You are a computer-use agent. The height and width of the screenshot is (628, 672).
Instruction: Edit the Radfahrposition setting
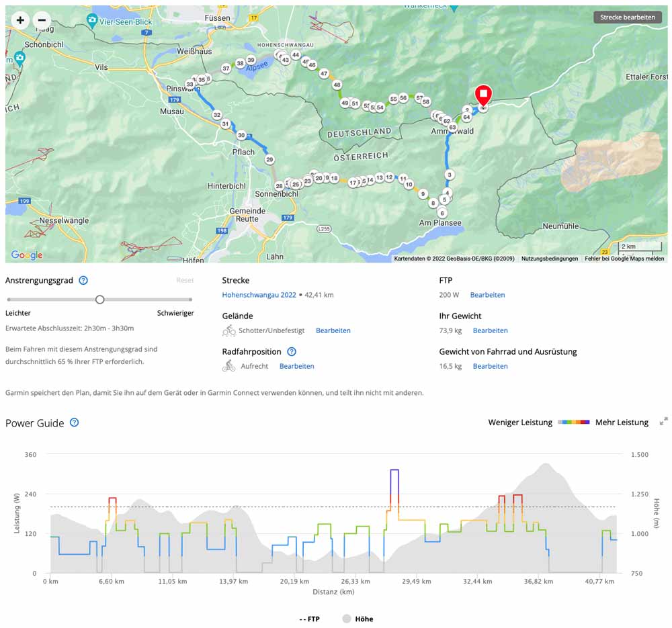[x=296, y=366]
